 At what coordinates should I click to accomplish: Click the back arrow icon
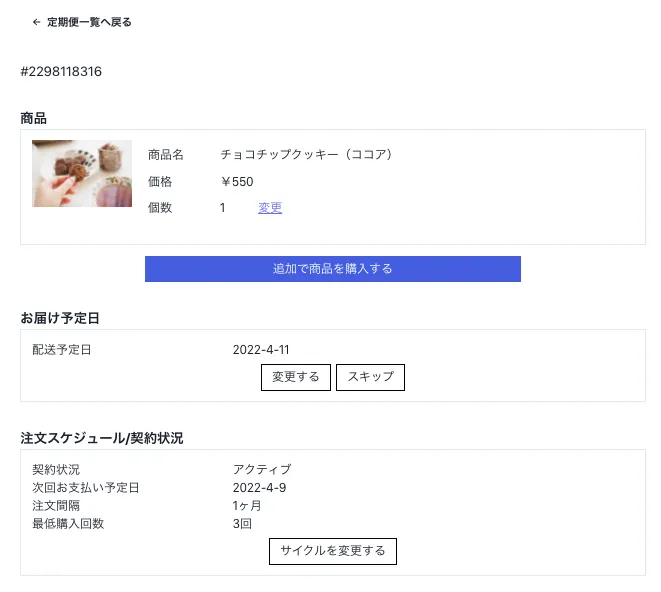[37, 22]
